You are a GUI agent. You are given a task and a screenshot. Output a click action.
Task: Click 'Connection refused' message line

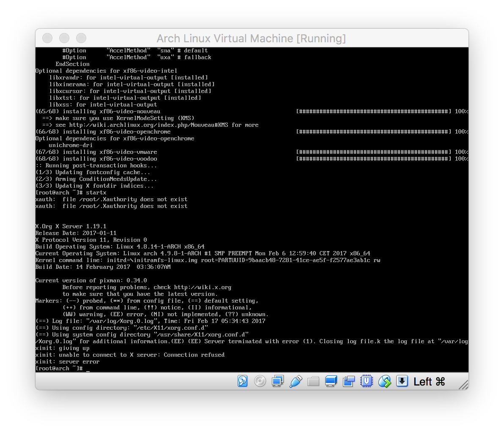[x=130, y=355]
